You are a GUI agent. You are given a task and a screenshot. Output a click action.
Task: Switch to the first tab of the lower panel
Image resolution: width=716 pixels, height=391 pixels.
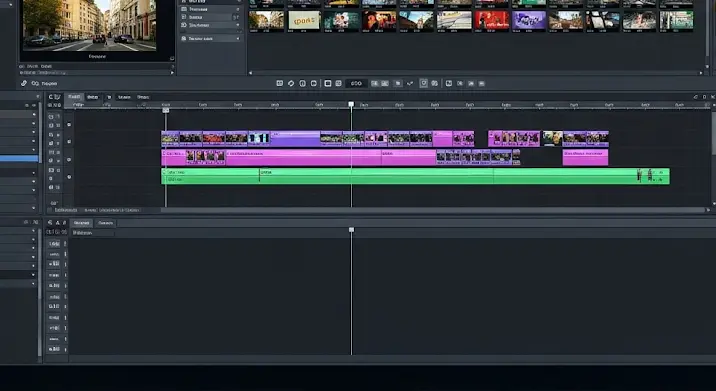[x=81, y=223]
